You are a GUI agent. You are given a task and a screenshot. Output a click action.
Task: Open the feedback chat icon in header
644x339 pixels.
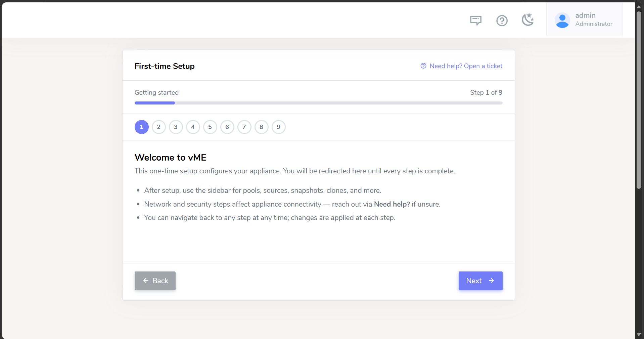click(x=475, y=20)
